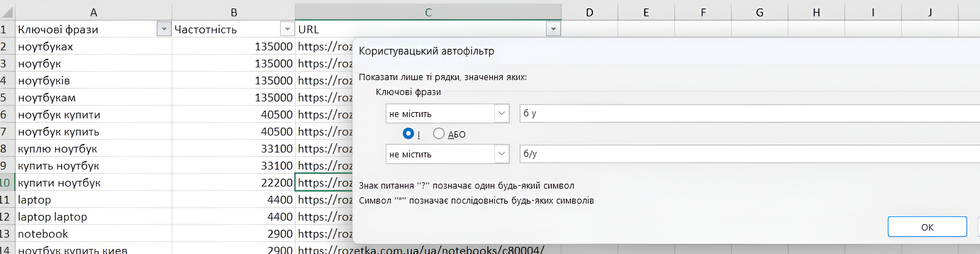The width and height of the screenshot is (980, 254).
Task: Select the І (AND) radio button
Action: pyautogui.click(x=408, y=134)
